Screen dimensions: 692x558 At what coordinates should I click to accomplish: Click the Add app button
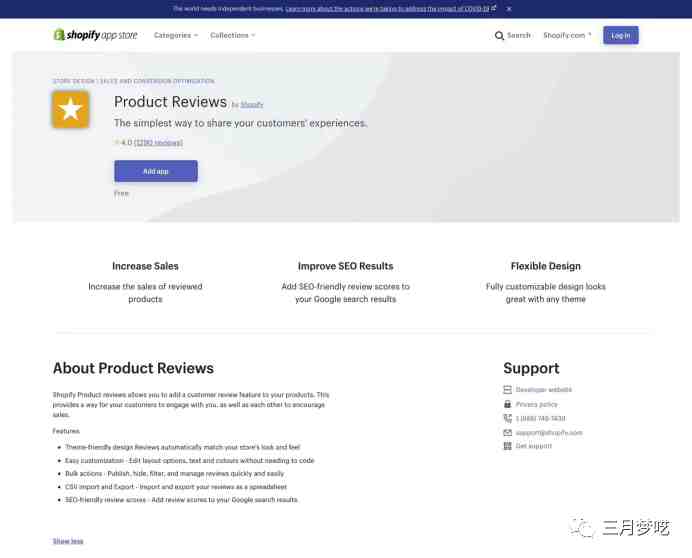(x=156, y=171)
